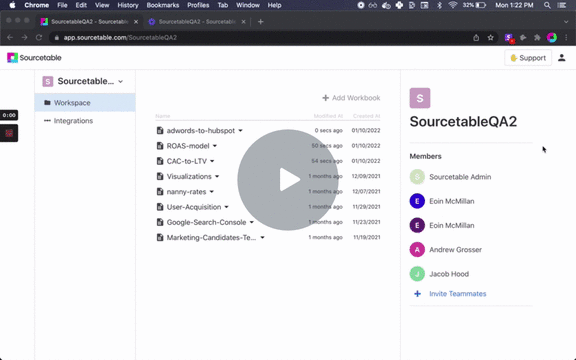This screenshot has width=576, height=360.
Task: Open the Marketing-Candidates-Te... workbook
Action: [211, 238]
